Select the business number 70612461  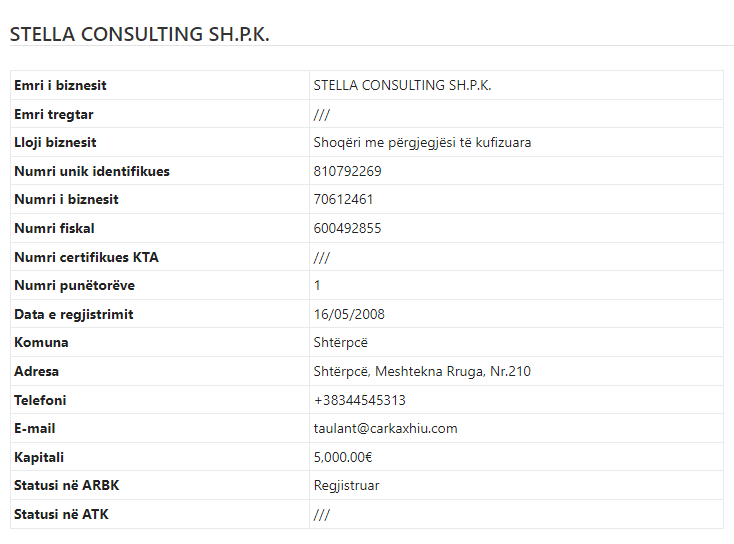pyautogui.click(x=343, y=199)
